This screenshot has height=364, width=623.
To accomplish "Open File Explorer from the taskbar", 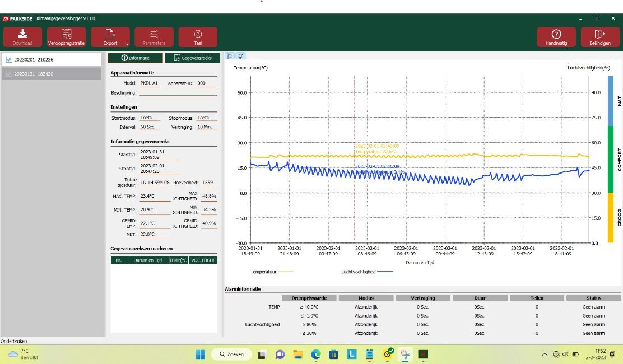I will [x=298, y=354].
